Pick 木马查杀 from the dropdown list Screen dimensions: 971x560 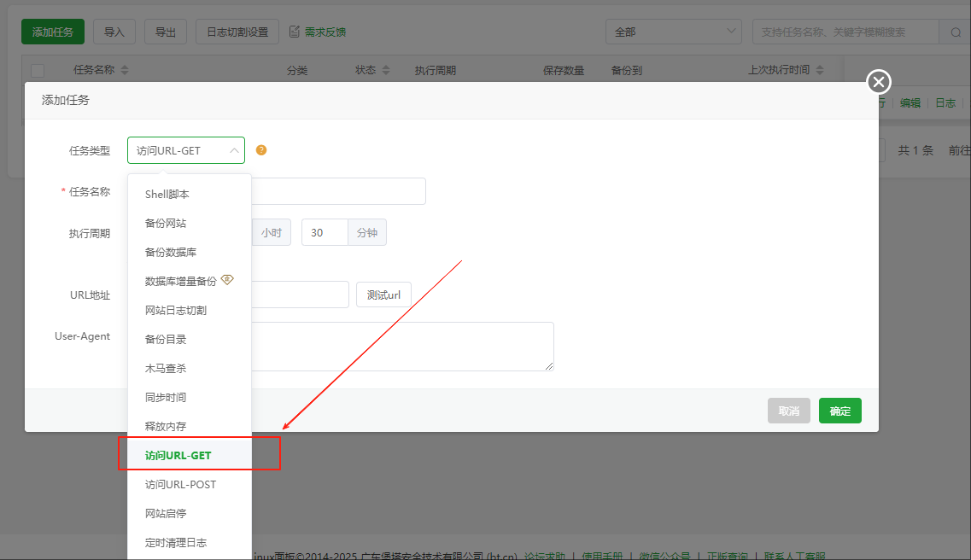pyautogui.click(x=166, y=368)
